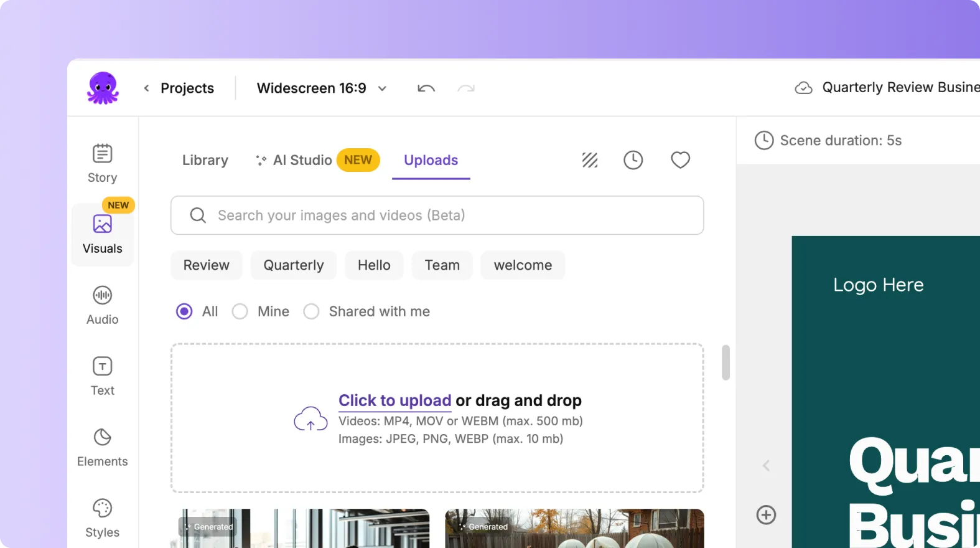Open the Elements panel

click(x=102, y=447)
